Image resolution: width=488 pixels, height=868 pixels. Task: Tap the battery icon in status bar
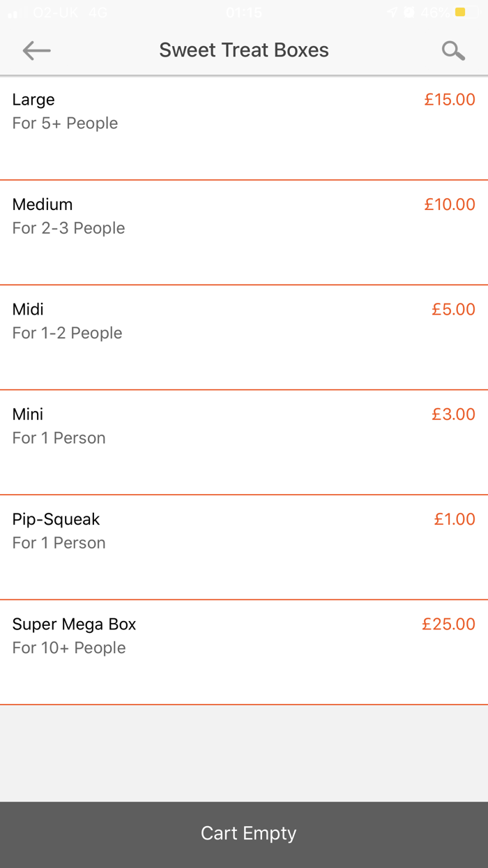tap(465, 13)
